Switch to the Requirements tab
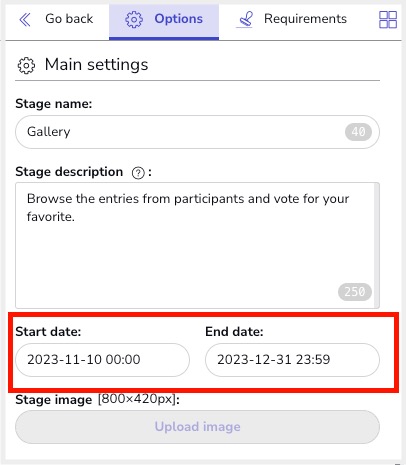The height and width of the screenshot is (465, 406). click(292, 19)
